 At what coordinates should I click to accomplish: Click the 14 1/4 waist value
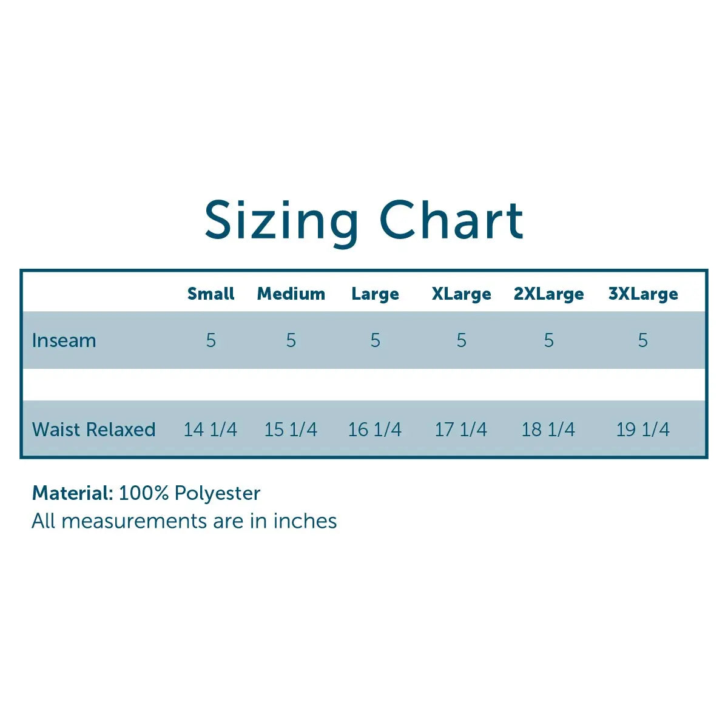210,430
